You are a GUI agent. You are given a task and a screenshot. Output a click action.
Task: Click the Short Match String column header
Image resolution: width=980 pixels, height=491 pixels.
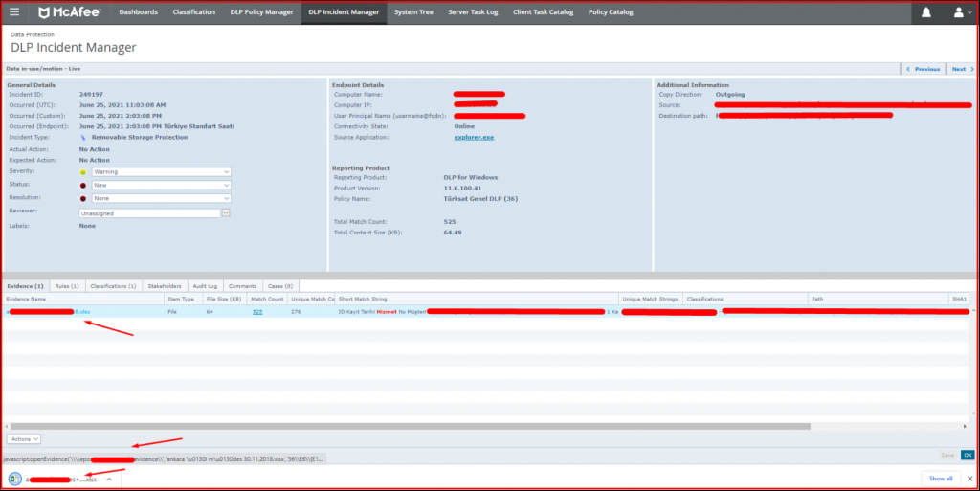click(477, 300)
